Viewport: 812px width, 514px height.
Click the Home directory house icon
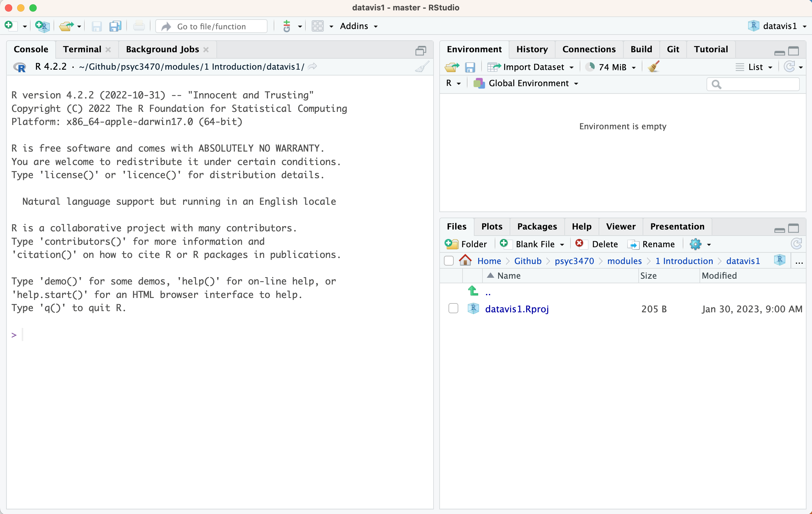tap(465, 261)
